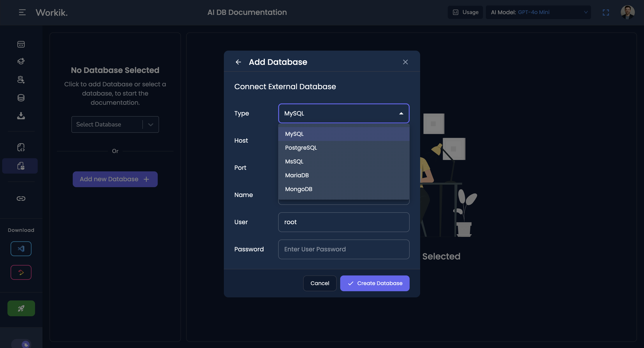This screenshot has height=348, width=644.
Task: Download the JetBrains plugin icon
Action: (x=21, y=272)
